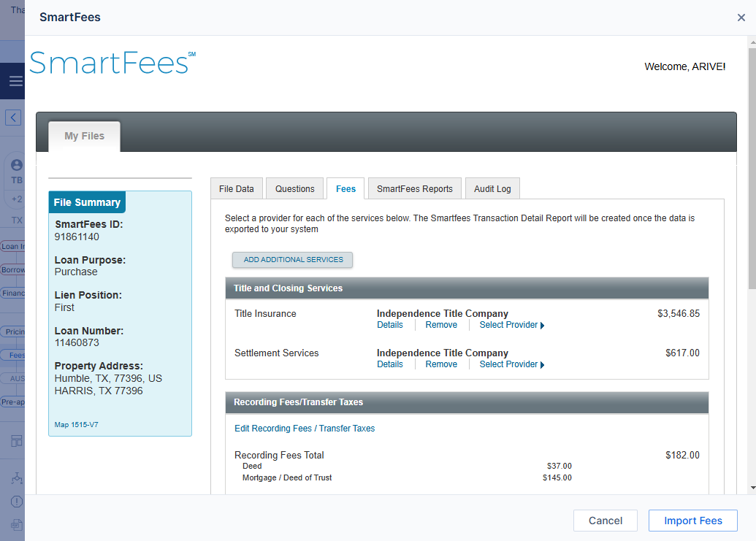The width and height of the screenshot is (756, 541).
Task: Click the scrollbar down arrow
Action: click(x=752, y=488)
